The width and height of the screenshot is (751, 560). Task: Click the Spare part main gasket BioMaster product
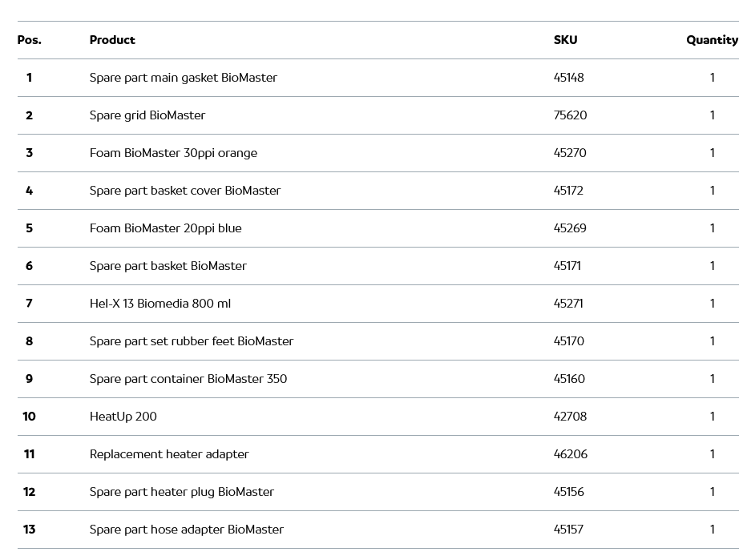[x=183, y=78]
